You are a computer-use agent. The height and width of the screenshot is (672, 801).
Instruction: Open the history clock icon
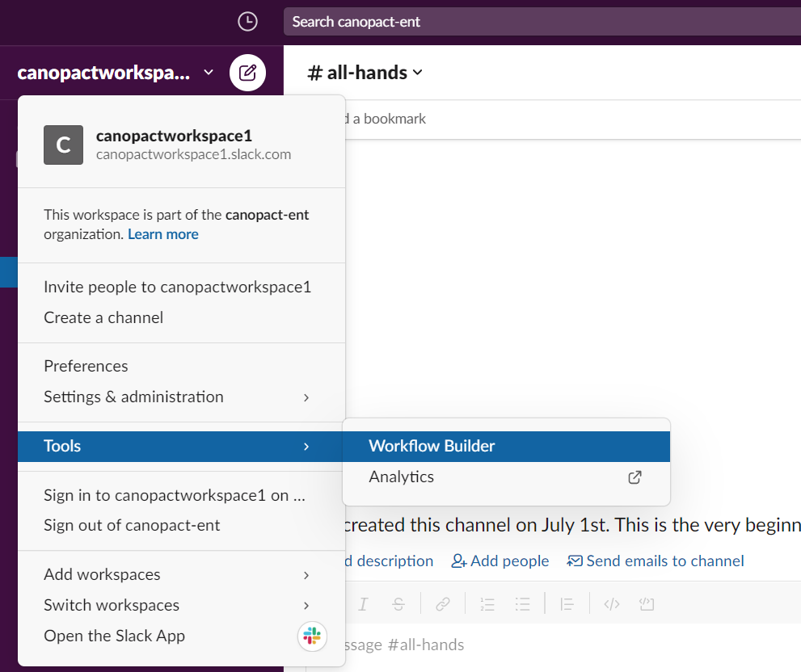tap(248, 22)
